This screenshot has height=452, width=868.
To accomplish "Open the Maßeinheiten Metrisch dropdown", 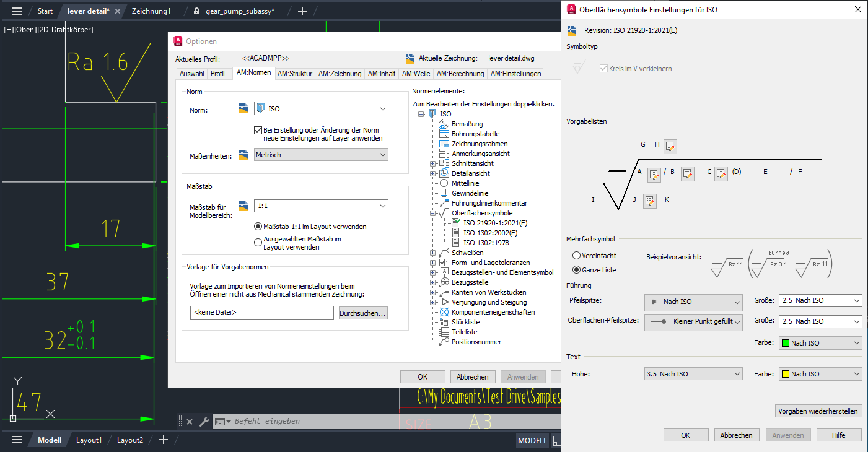I will point(321,155).
